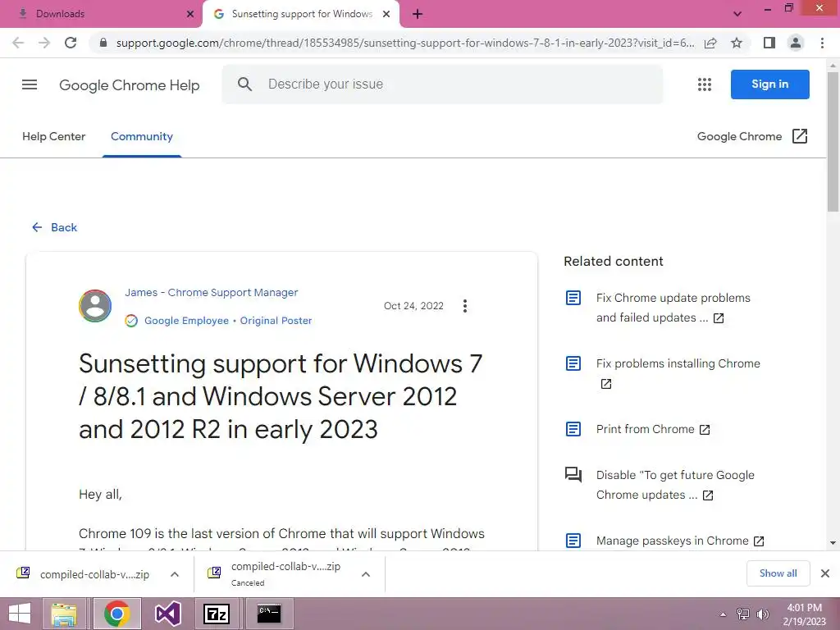The width and height of the screenshot is (840, 630).
Task: Open File Explorer from taskbar
Action: [x=64, y=614]
